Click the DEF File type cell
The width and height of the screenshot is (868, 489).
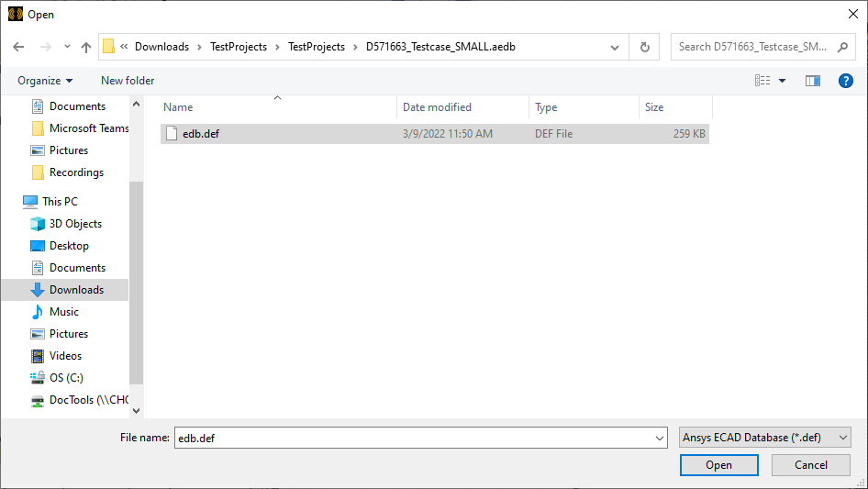[x=553, y=133]
